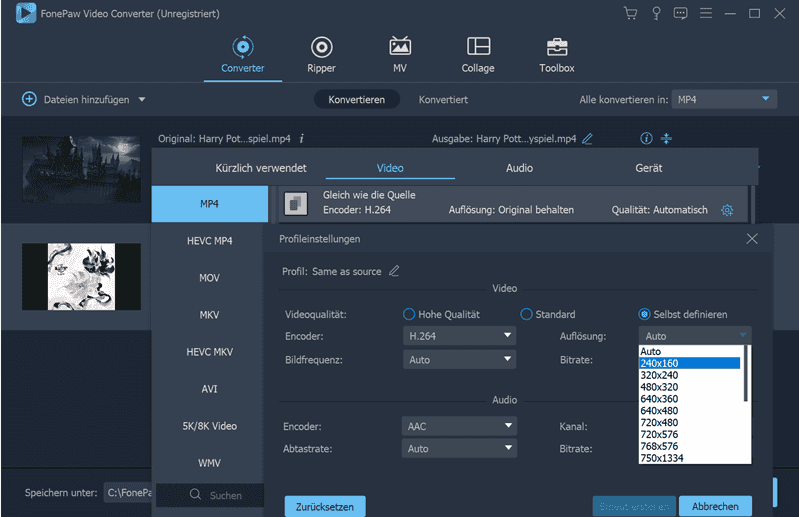Screen dimensions: 799x517
Task: Choose 640x360 resolution
Action: (x=690, y=399)
